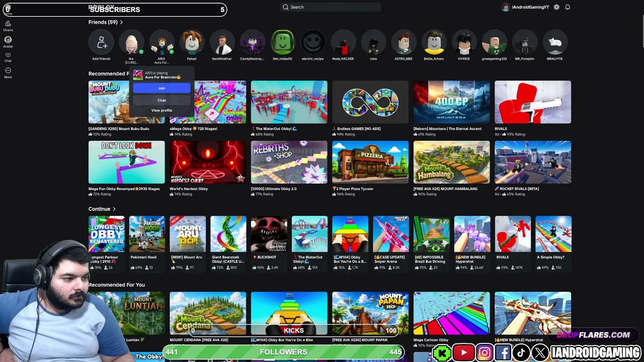Image resolution: width=644 pixels, height=362 pixels.
Task: Open friend Fahad's avatar
Action: [192, 43]
